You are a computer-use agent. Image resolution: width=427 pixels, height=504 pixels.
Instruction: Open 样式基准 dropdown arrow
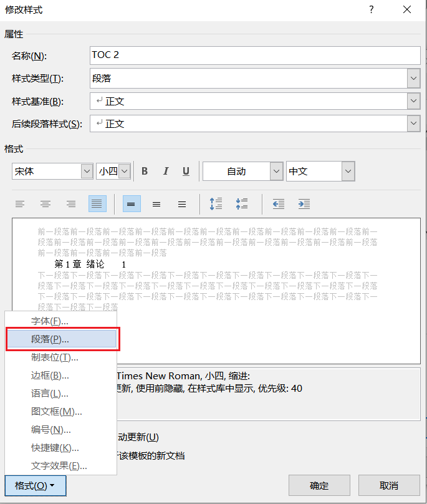(414, 101)
